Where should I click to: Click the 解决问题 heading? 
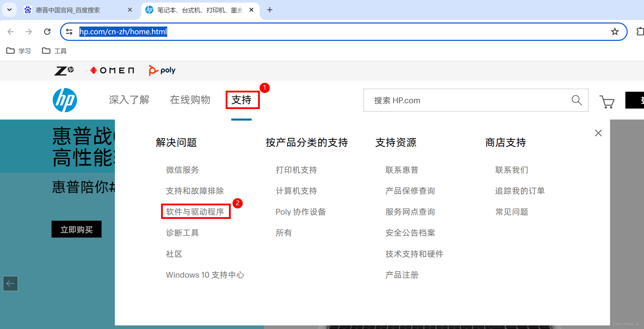click(x=176, y=143)
